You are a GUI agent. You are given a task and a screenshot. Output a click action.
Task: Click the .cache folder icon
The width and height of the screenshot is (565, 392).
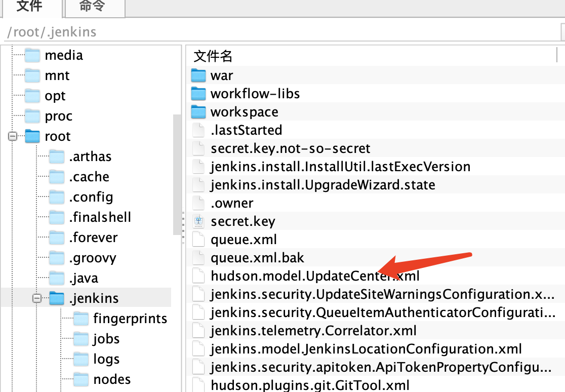(57, 176)
